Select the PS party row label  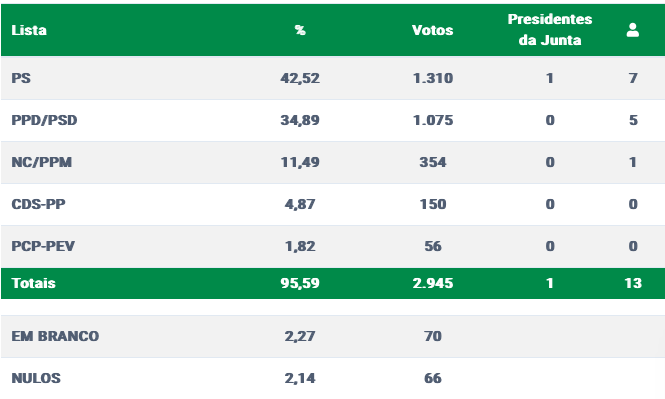tap(21, 78)
